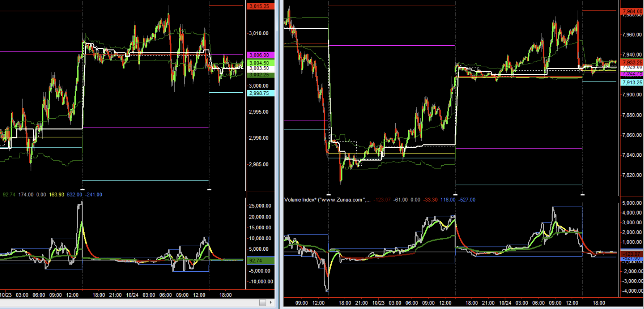Select the magenta 3,006.00 price marker
Image resolution: width=644 pixels, height=309 pixels.
[261, 55]
